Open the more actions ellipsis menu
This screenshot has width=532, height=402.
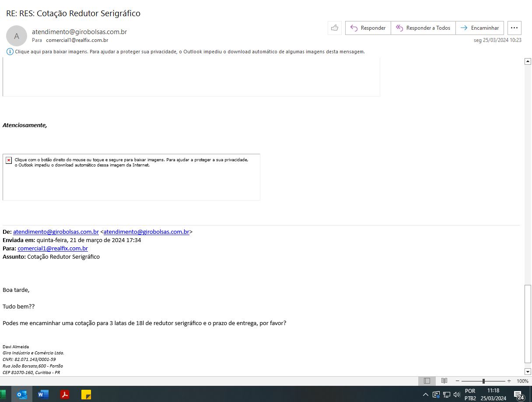[x=514, y=28]
